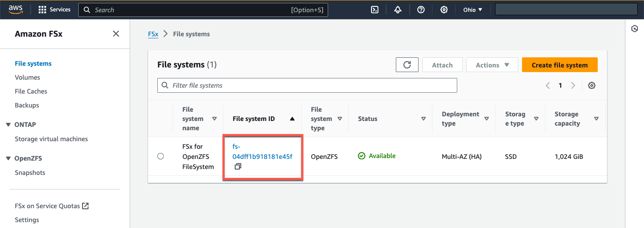Screen dimensions: 644x228
Task: Open the settings gear in top bar
Action: pyautogui.click(x=444, y=10)
